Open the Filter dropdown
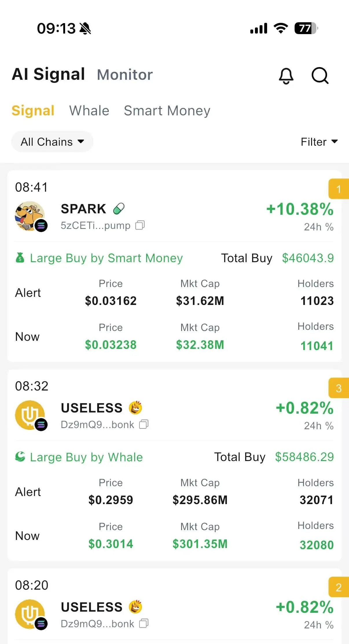The height and width of the screenshot is (644, 349). click(319, 142)
